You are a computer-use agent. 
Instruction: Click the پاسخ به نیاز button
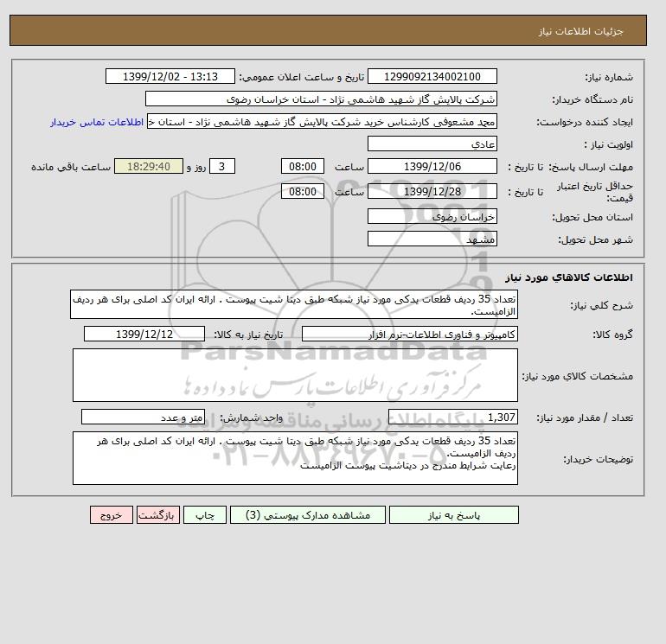point(453,515)
